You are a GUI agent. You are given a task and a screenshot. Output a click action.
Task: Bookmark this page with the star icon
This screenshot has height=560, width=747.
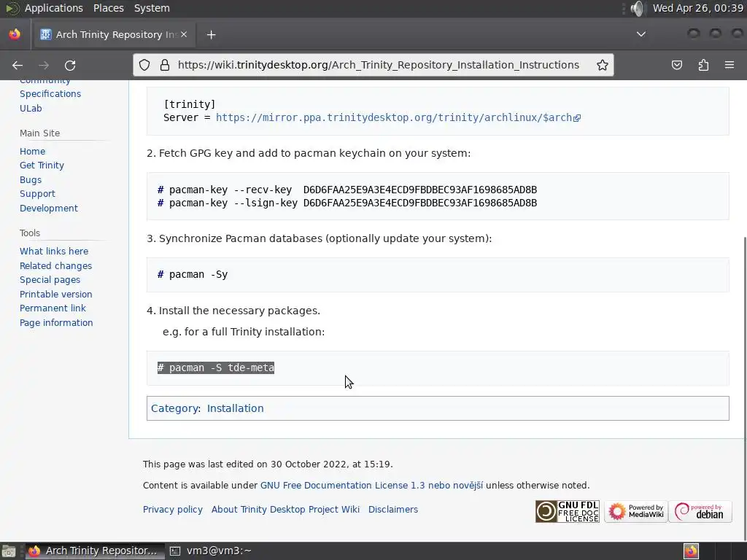point(602,65)
